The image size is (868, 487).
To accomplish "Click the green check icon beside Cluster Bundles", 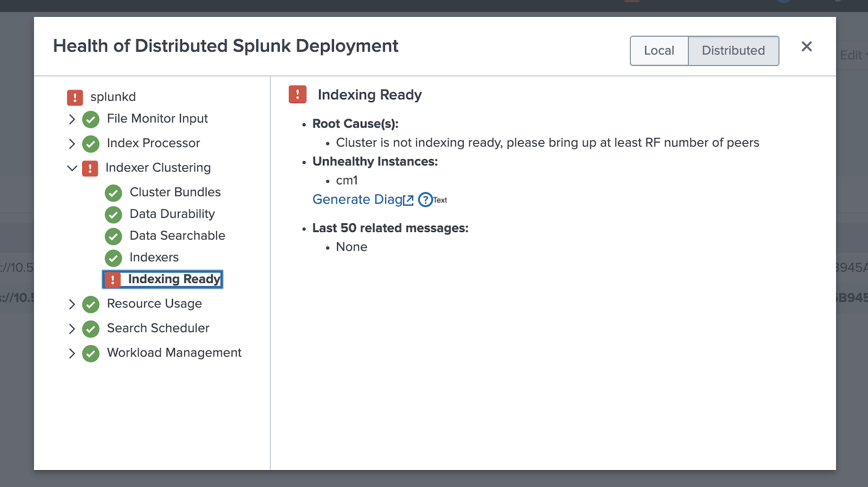I will 114,193.
